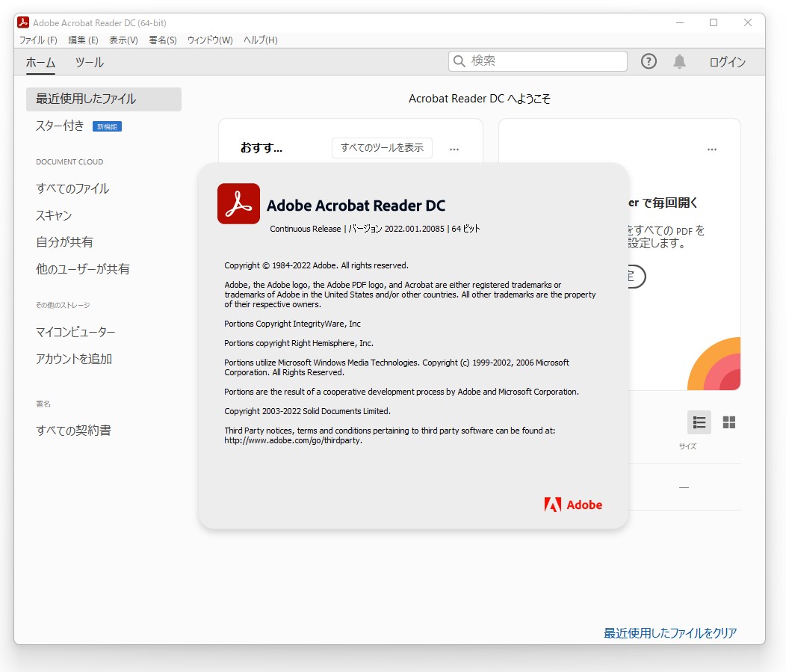Image resolution: width=786 pixels, height=672 pixels.
Task: Open help via the question mark icon
Action: [x=649, y=61]
